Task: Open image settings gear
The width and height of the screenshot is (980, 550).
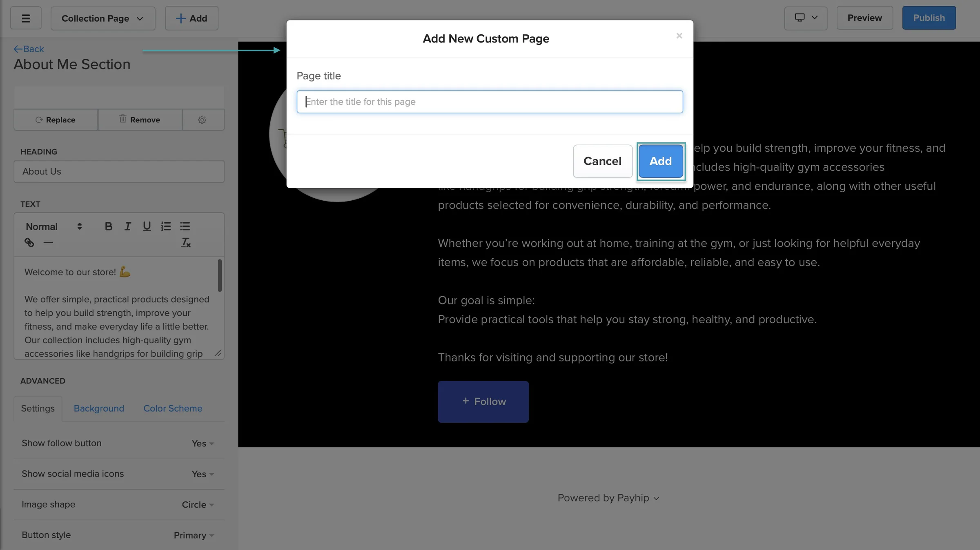Action: (x=203, y=120)
